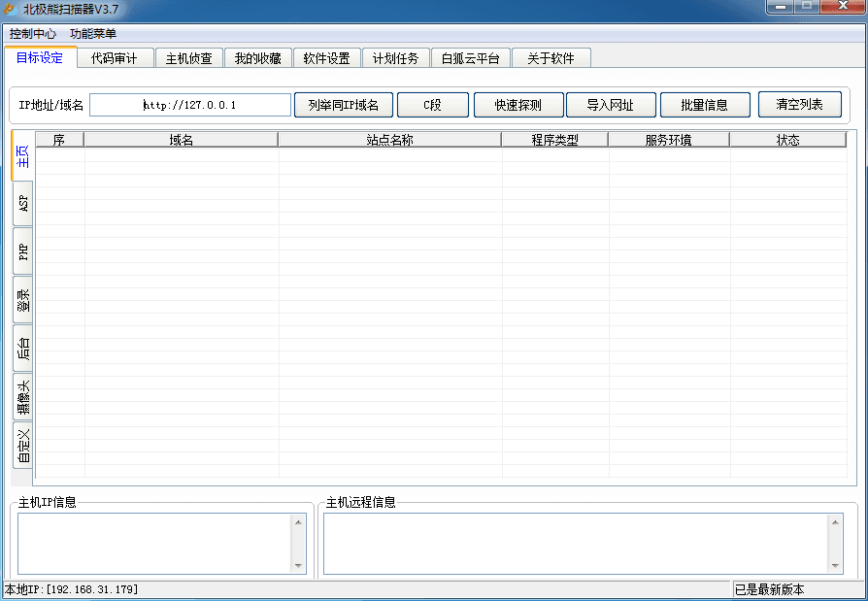Open the 控制中心 menu
The image size is (868, 601).
tap(33, 34)
